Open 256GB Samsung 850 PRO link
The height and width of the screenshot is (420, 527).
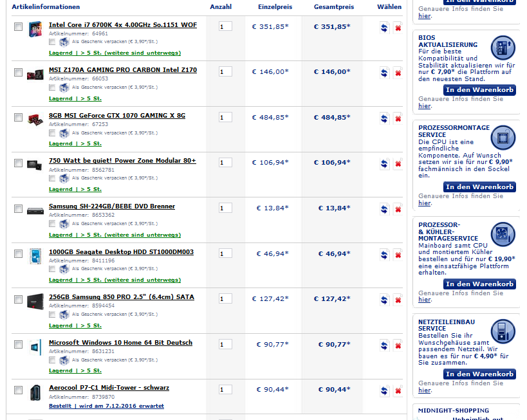122,297
